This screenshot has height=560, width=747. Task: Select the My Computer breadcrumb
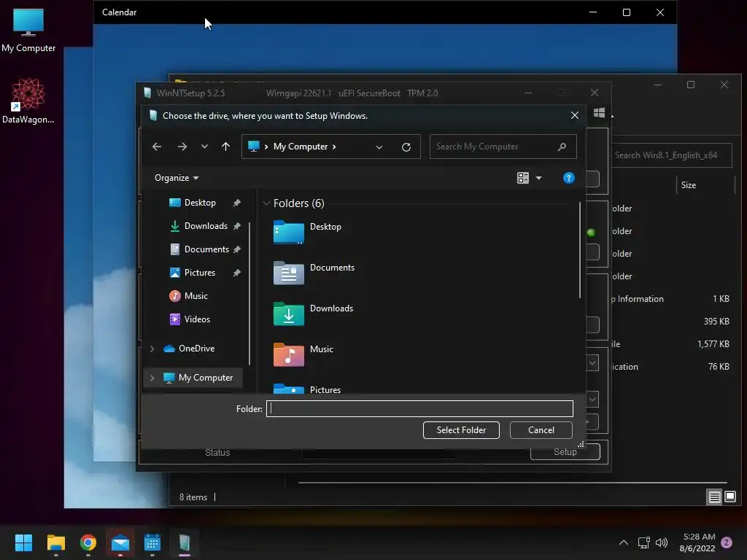coord(301,147)
